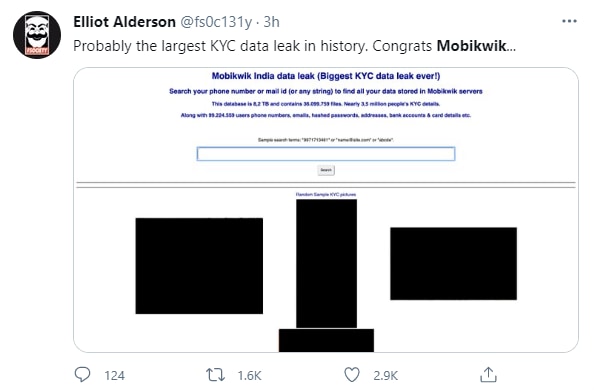Click the Mobikwik India data leak heading
The height and width of the screenshot is (392, 594).
click(x=326, y=76)
